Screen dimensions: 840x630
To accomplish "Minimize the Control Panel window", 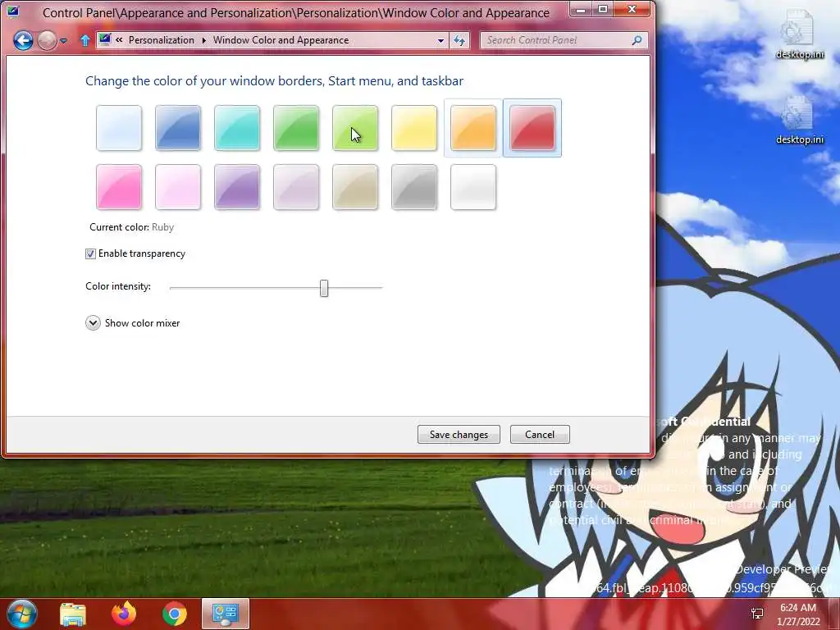I will pos(581,9).
